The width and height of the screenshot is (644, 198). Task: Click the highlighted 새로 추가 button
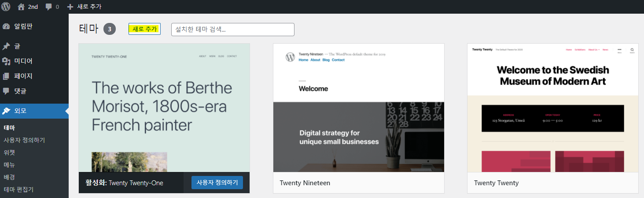click(x=144, y=29)
